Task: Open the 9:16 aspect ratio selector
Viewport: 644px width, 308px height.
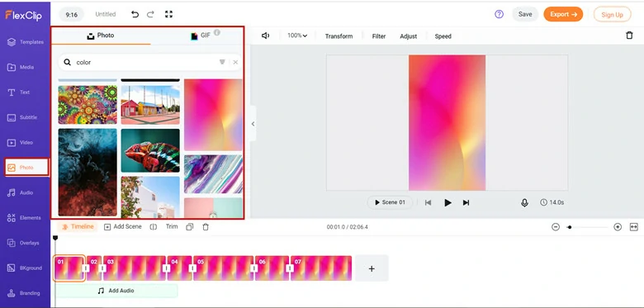Action: point(72,14)
